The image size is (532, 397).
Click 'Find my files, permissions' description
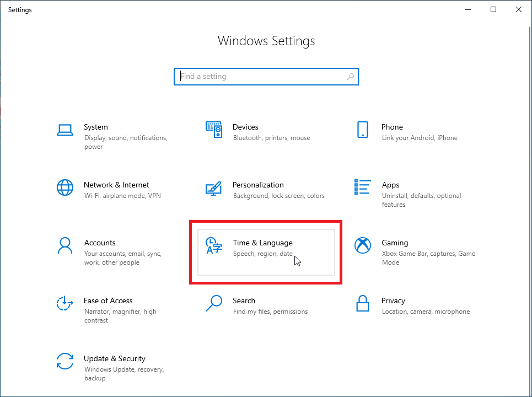(271, 312)
